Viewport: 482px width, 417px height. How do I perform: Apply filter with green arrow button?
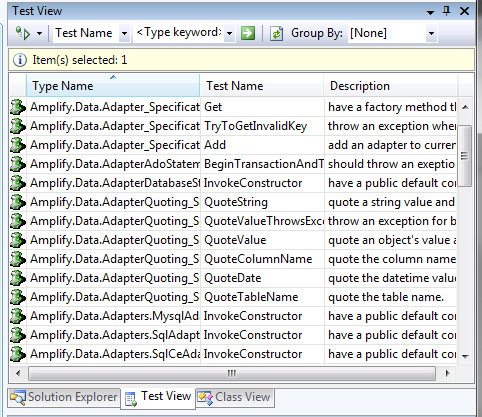point(248,33)
